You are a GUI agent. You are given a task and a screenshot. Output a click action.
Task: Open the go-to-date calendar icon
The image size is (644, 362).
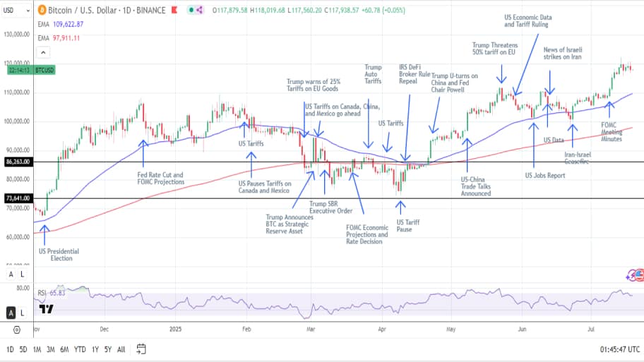[x=141, y=349]
